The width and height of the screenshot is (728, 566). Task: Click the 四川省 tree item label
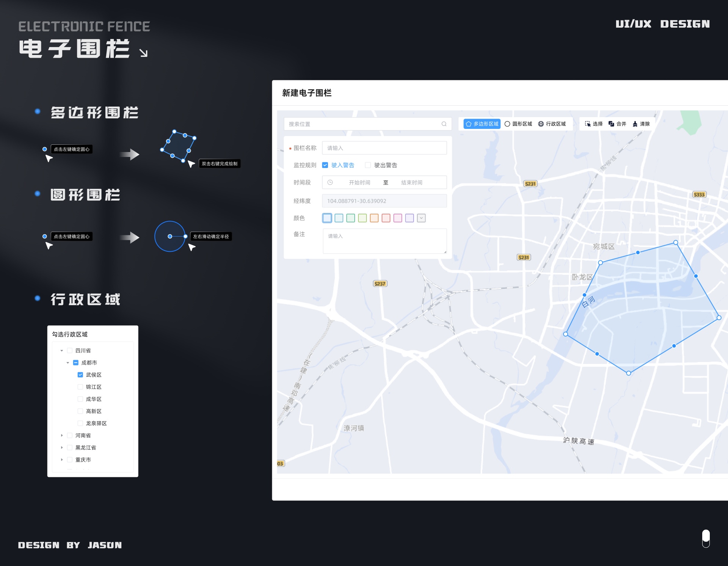(x=83, y=351)
